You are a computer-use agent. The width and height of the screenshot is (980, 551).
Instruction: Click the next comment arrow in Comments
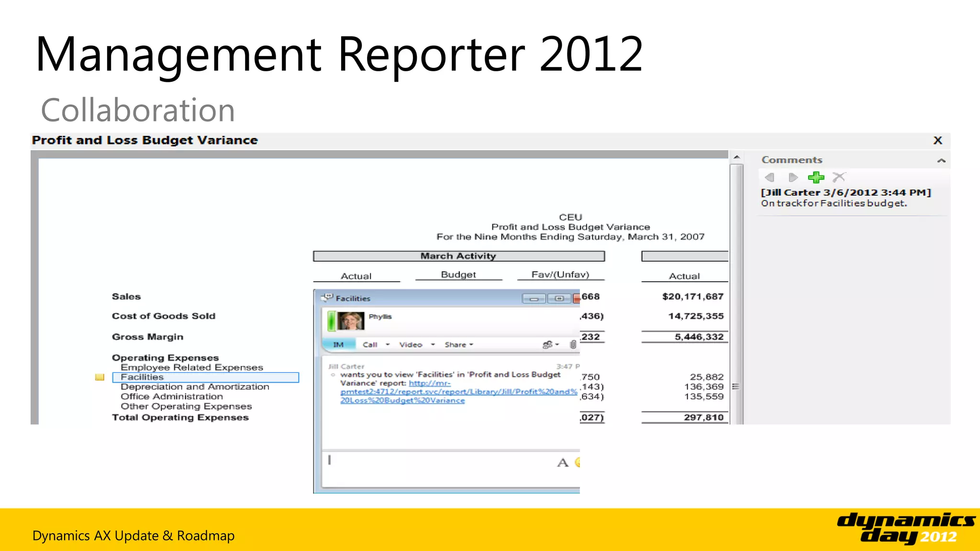(x=793, y=177)
